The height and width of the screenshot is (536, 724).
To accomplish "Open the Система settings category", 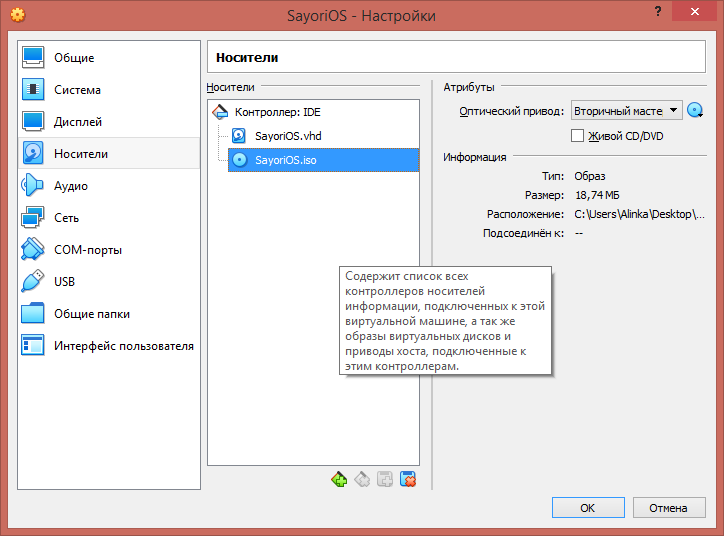I will pos(109,90).
